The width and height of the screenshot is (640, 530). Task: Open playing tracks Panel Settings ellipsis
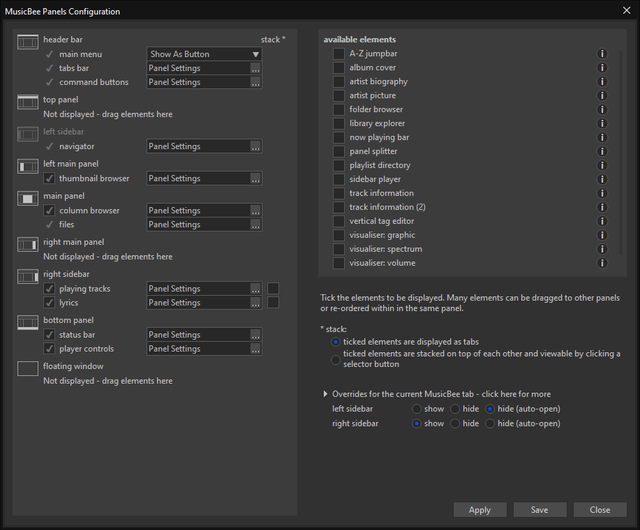(x=256, y=289)
